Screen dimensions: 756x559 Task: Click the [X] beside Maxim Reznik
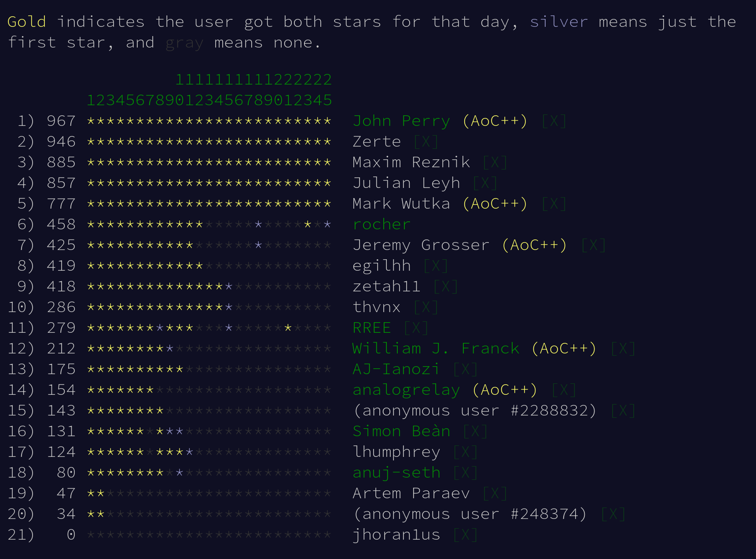point(495,162)
